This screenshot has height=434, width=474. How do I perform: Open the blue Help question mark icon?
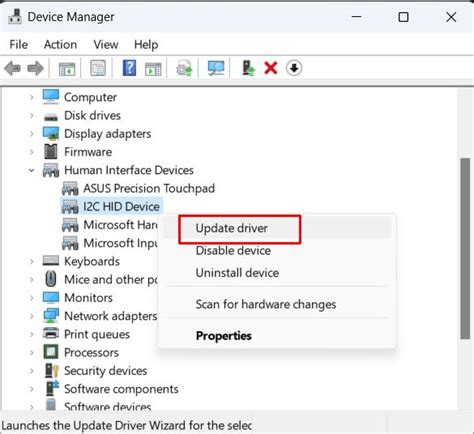click(x=129, y=68)
